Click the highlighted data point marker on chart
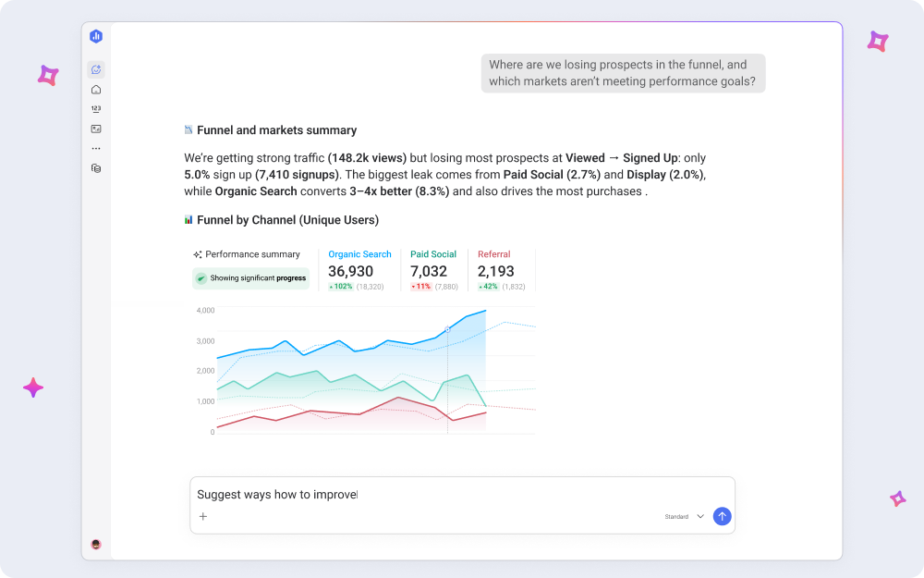This screenshot has width=924, height=578. coord(447,330)
